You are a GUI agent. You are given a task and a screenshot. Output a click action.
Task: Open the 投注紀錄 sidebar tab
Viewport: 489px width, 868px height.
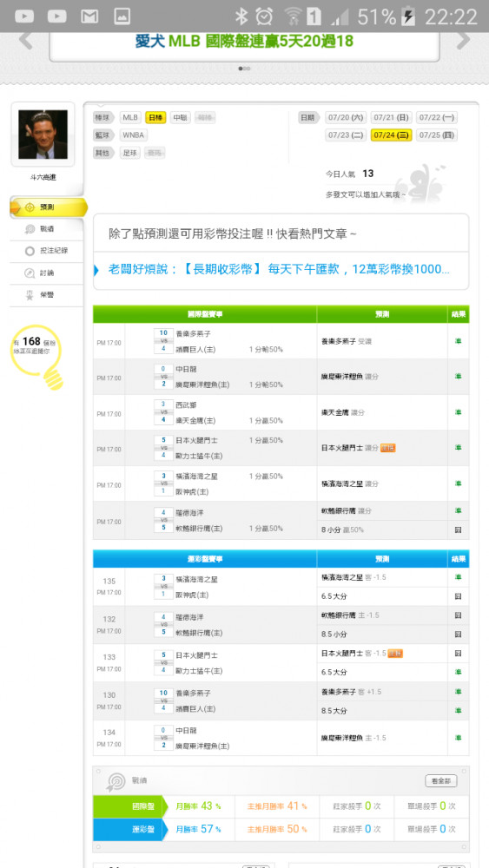47,251
